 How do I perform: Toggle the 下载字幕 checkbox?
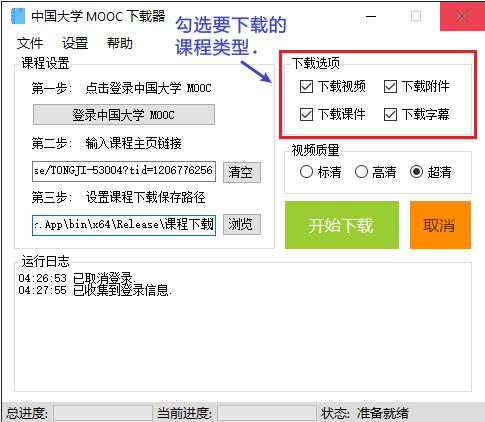(390, 115)
